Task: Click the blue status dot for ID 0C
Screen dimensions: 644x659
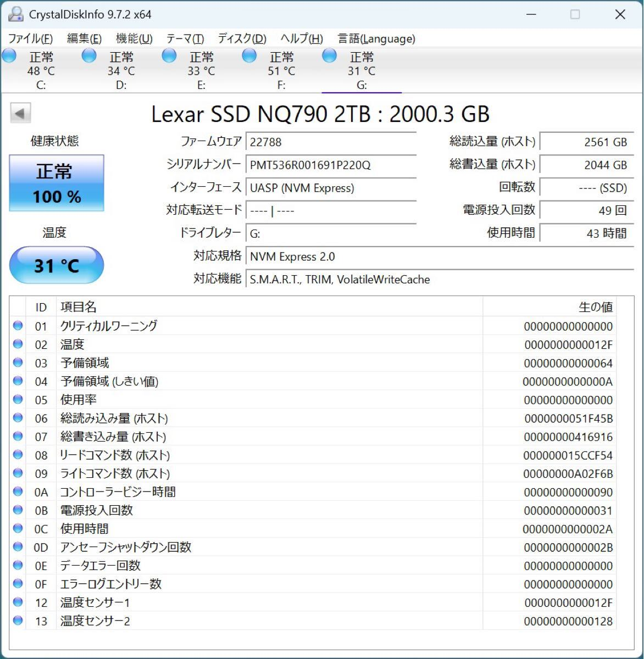Action: (x=18, y=528)
